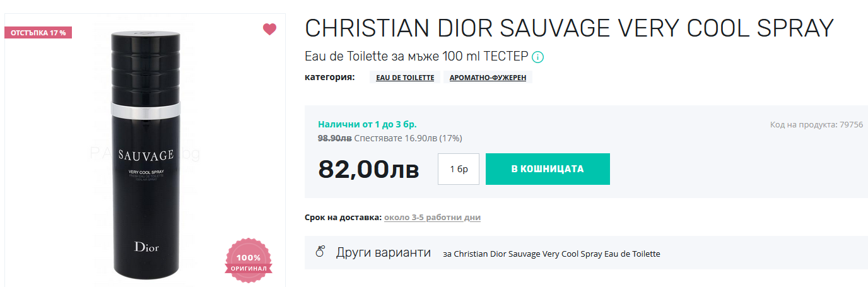This screenshot has height=287, width=868.
Task: Click the product code 79756
Action: pos(816,125)
